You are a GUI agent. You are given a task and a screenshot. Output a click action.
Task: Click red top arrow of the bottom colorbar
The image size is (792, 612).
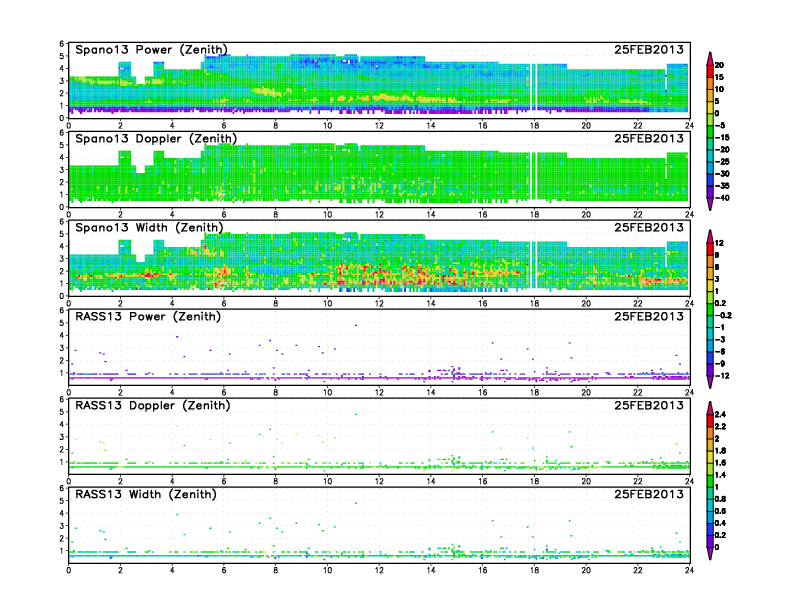pos(709,406)
